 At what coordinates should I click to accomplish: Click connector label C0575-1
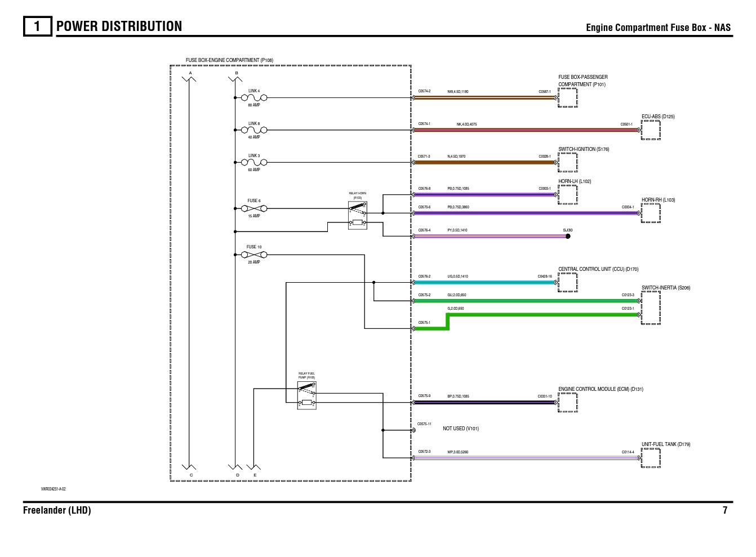424,323
